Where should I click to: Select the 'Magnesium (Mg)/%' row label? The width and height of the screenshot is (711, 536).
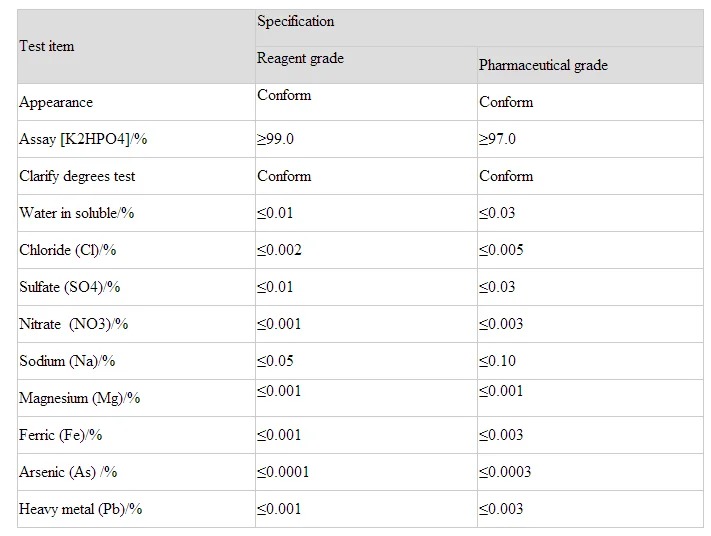[80, 398]
